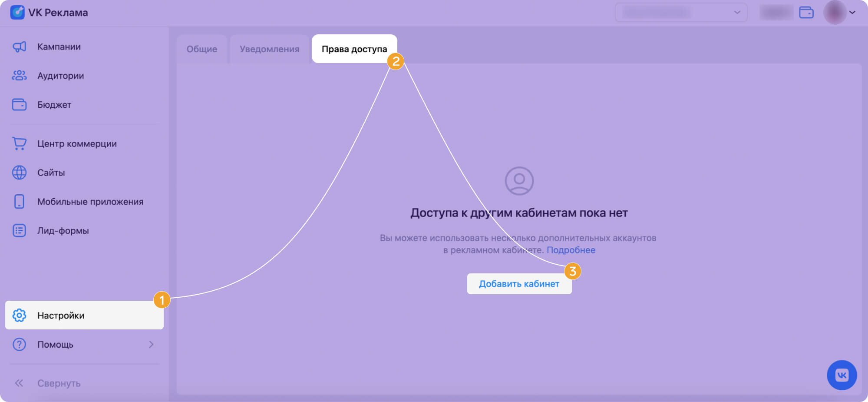Go to Центр коммерции label

(77, 144)
